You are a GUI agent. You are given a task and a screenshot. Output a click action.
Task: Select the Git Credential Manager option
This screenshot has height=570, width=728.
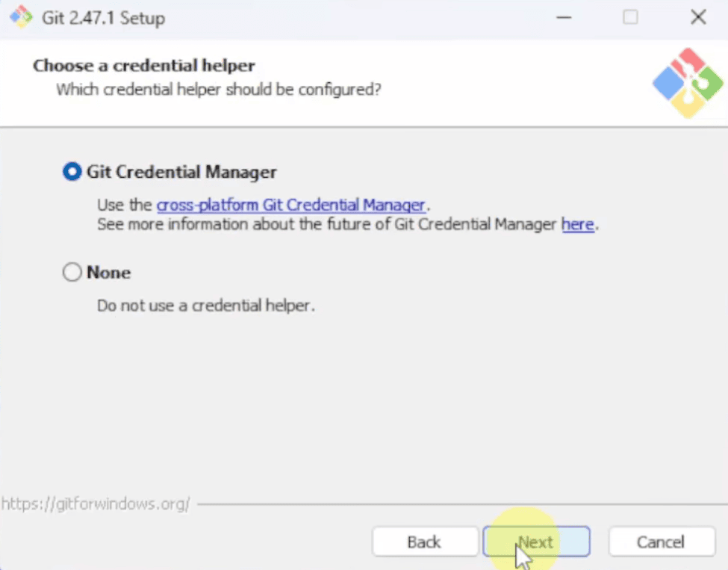tap(72, 171)
